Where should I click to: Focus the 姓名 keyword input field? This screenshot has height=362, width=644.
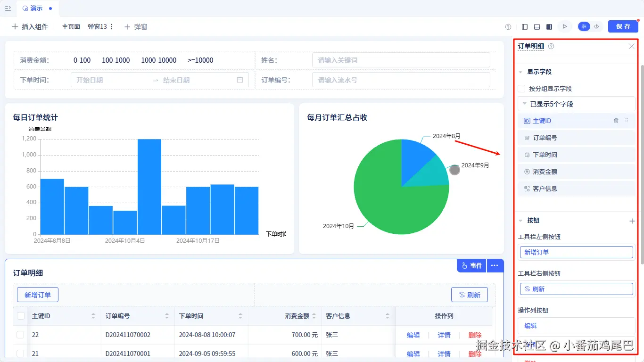click(401, 60)
